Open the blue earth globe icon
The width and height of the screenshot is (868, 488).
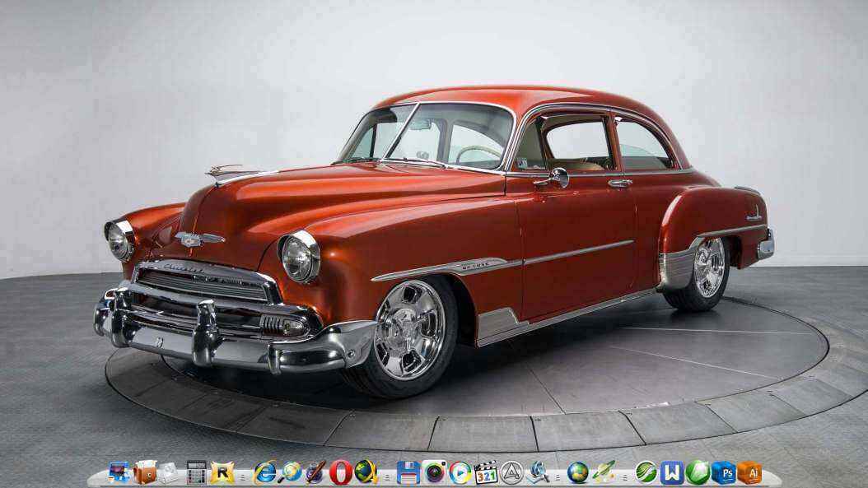point(577,472)
